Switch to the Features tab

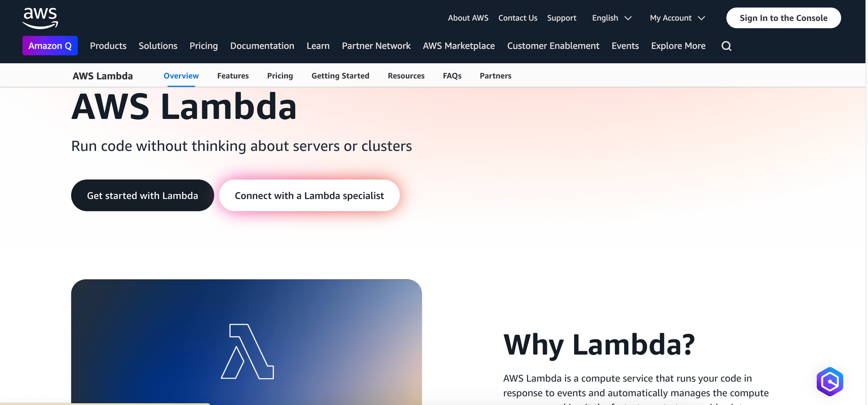click(x=233, y=76)
